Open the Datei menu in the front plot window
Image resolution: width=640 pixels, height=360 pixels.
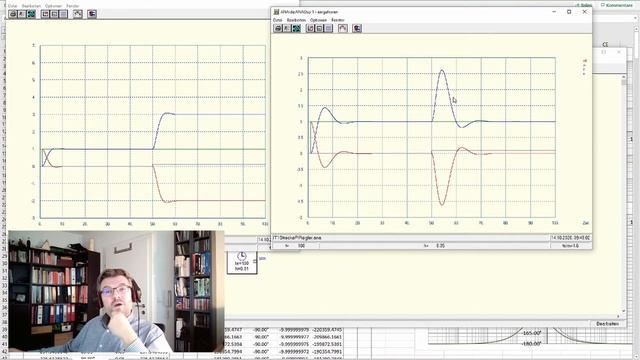tap(278, 20)
